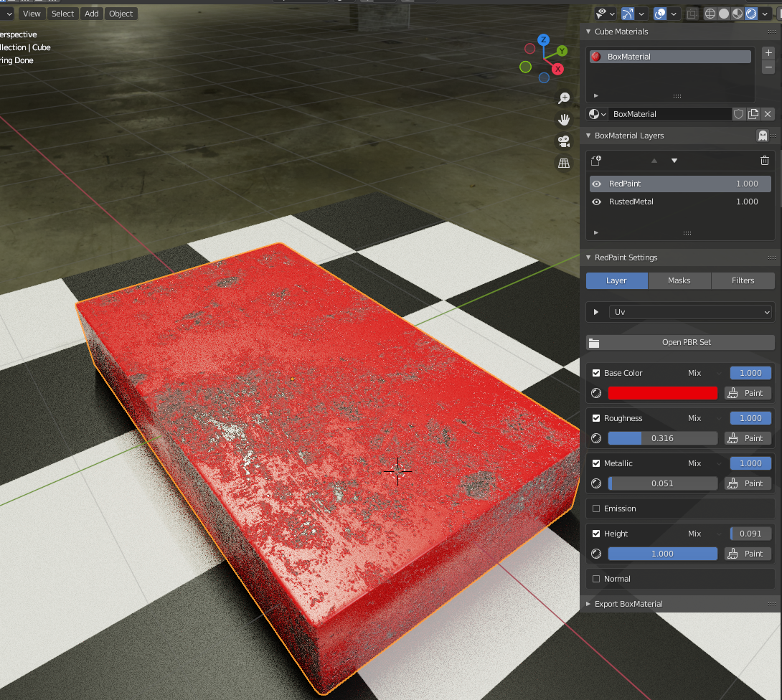Viewport: 782px width, 700px height.
Task: Duplicate BoxMaterial with the copy icon
Action: (753, 114)
